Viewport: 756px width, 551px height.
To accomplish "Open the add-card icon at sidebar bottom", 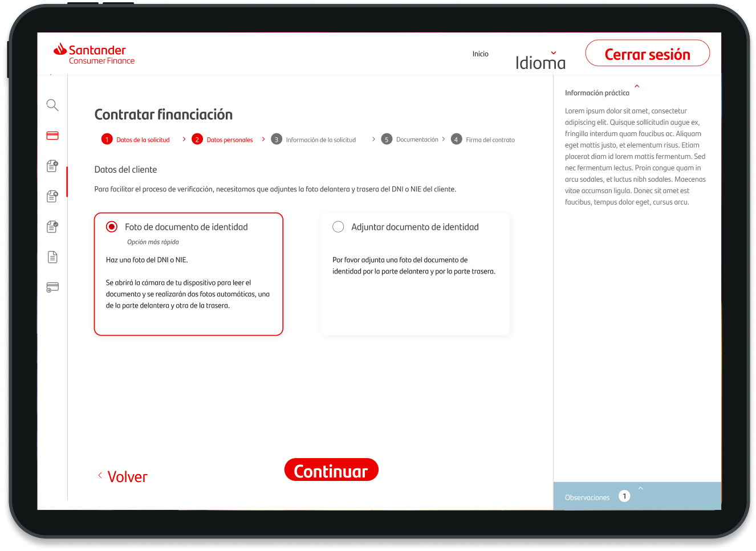I will [x=52, y=287].
